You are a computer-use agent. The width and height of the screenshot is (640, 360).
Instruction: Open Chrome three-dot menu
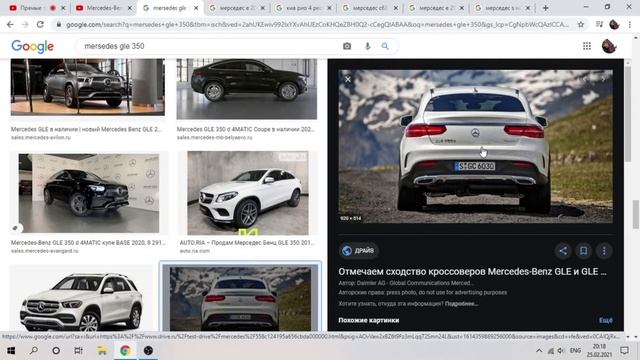630,24
